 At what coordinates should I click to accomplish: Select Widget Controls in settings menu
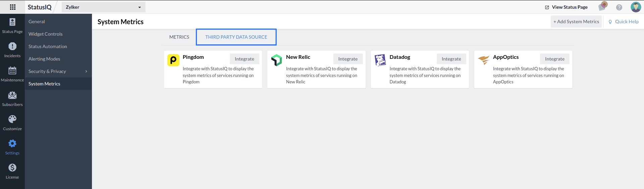click(x=46, y=34)
